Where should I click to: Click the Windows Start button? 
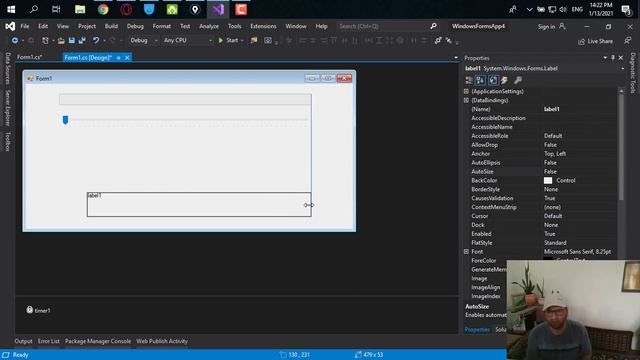(11, 9)
